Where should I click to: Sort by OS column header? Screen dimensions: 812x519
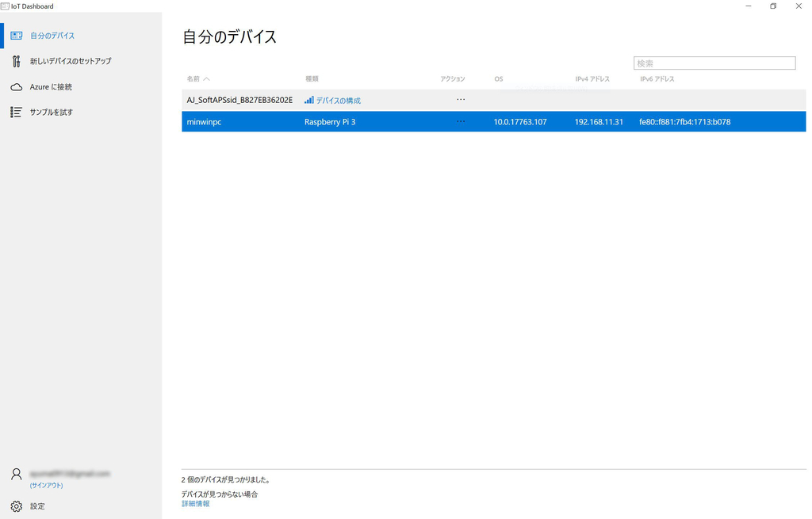pyautogui.click(x=498, y=78)
